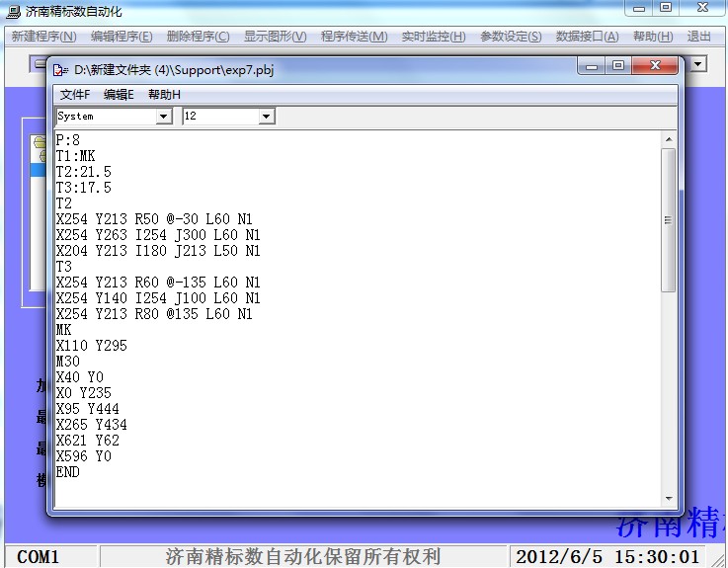Expand the dropdown behind the editor window
This screenshot has height=568, width=728.
[697, 64]
